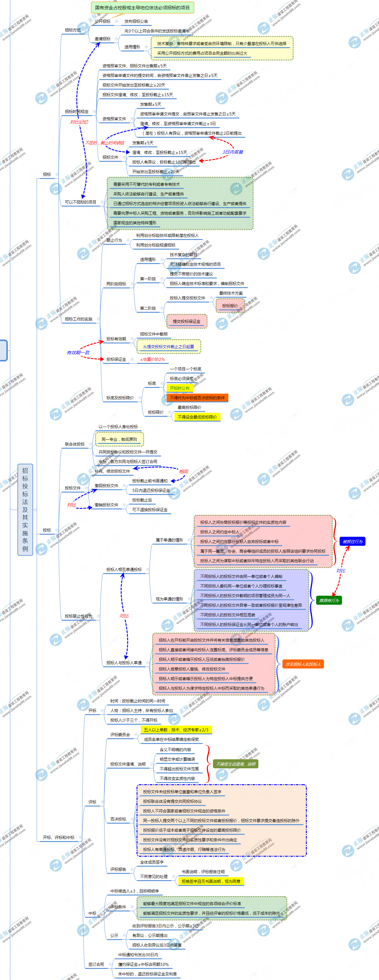Image resolution: width=379 pixels, height=980 pixels.
Task: Click the green 推测有行为 callout label
Action: 329,600
